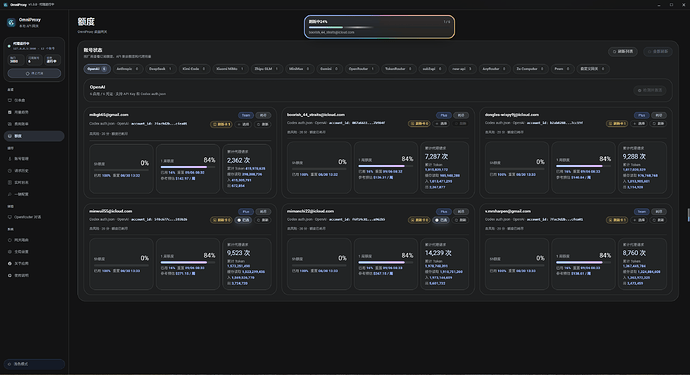The image size is (690, 375).
Task: Select the Gemini provider tab
Action: (329, 69)
